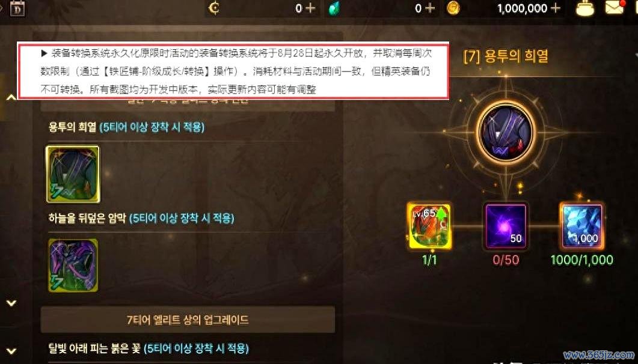Click the purple orb material showing 50
This screenshot has width=638, height=364.
[505, 226]
